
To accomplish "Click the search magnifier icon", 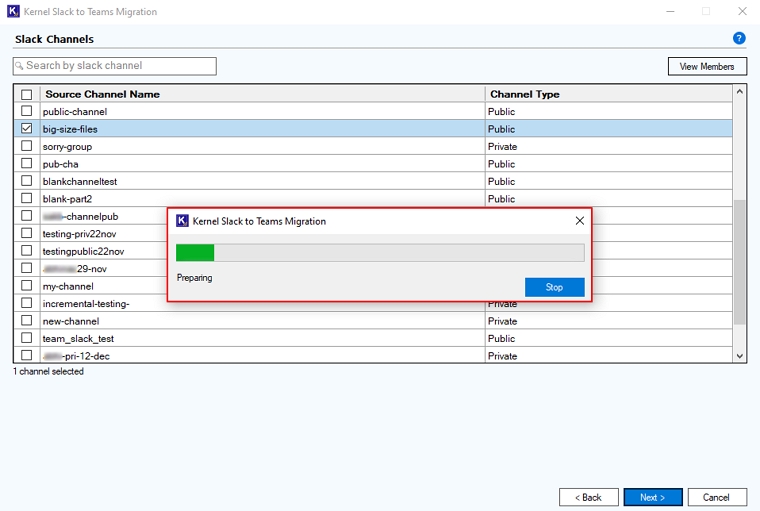I will 19,65.
